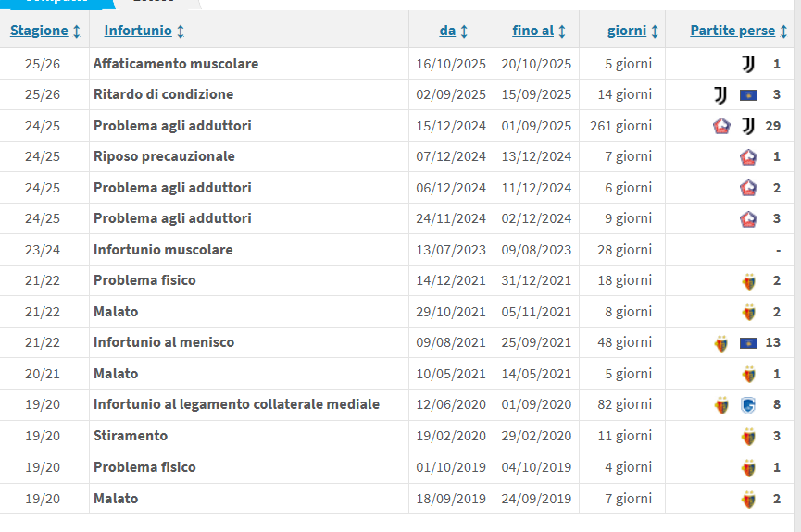Click Juventus logo in the 29 matches row
Screen dimensions: 801x532
point(748,126)
